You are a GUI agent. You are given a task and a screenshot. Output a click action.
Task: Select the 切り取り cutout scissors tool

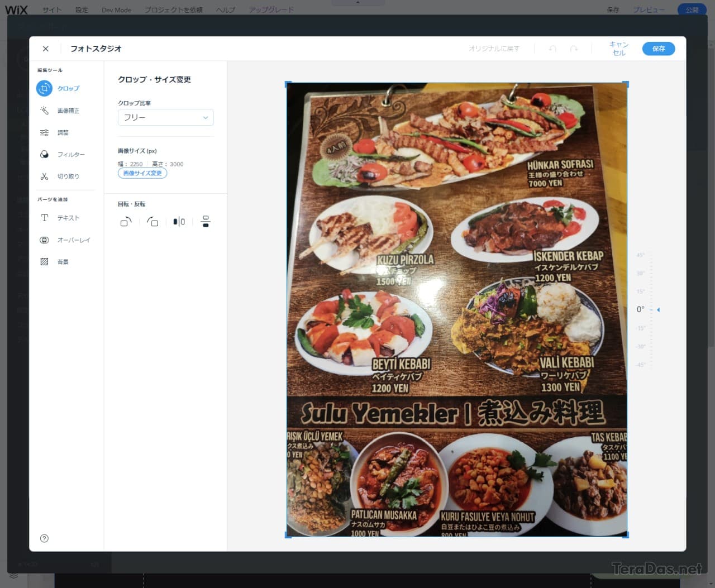59,176
